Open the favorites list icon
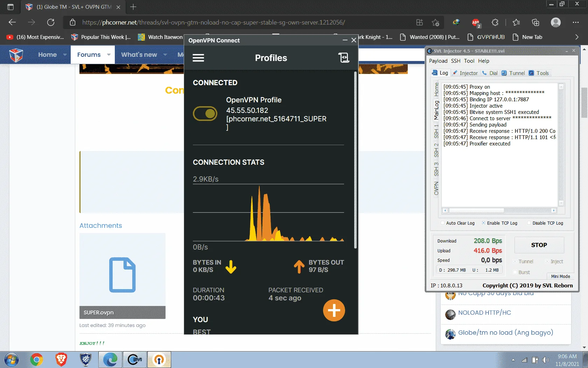 coord(516,22)
